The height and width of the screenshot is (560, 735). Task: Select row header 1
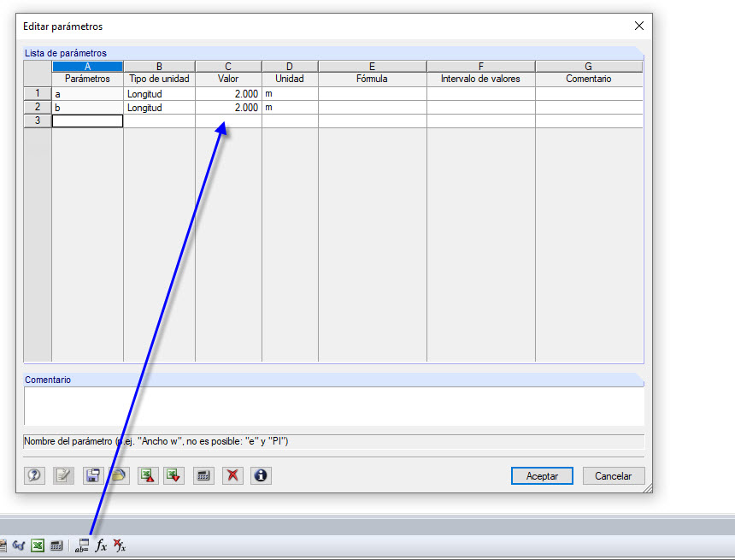[38, 93]
